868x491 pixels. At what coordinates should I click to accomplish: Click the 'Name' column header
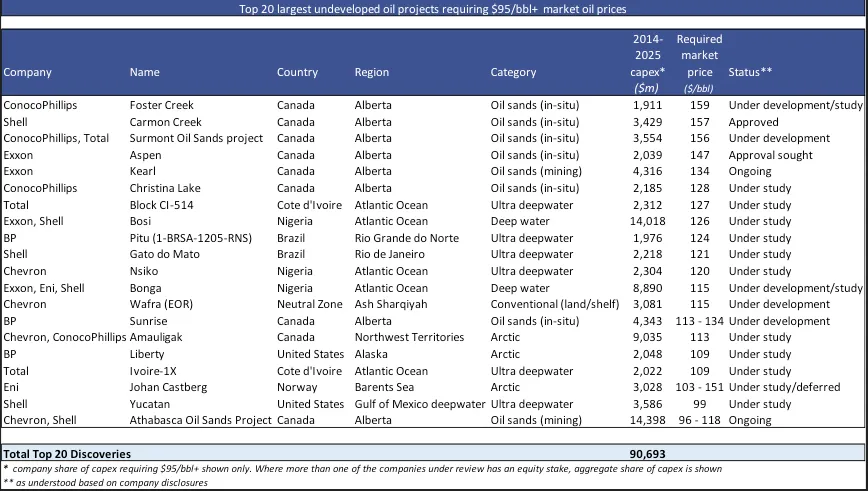[144, 73]
